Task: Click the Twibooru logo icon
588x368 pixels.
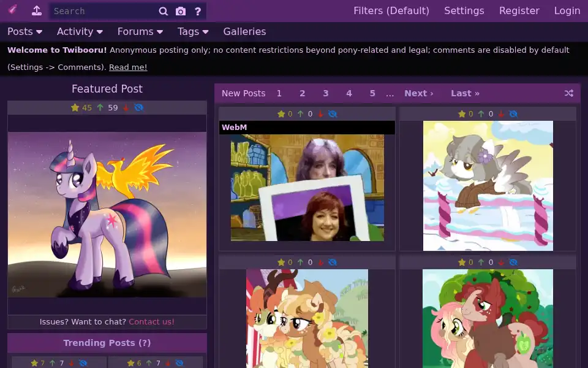Action: (x=12, y=10)
